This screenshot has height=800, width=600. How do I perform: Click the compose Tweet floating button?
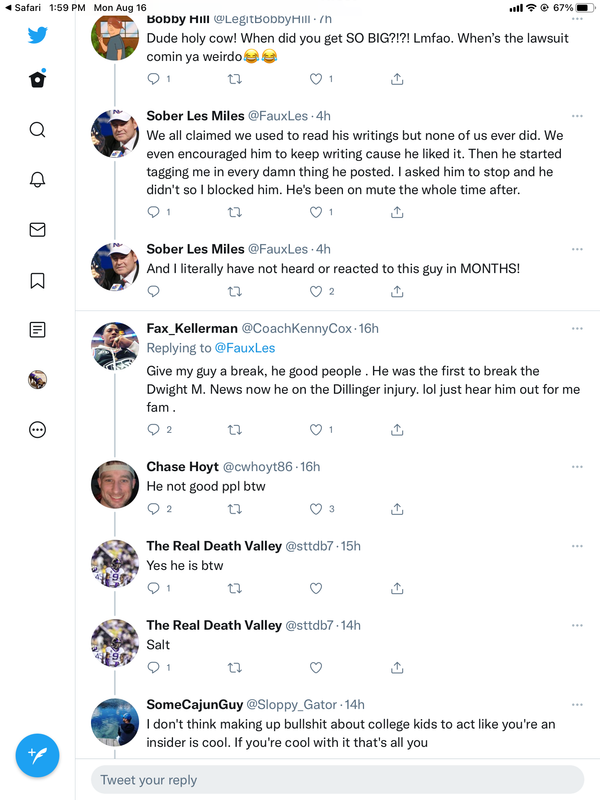pyautogui.click(x=37, y=755)
